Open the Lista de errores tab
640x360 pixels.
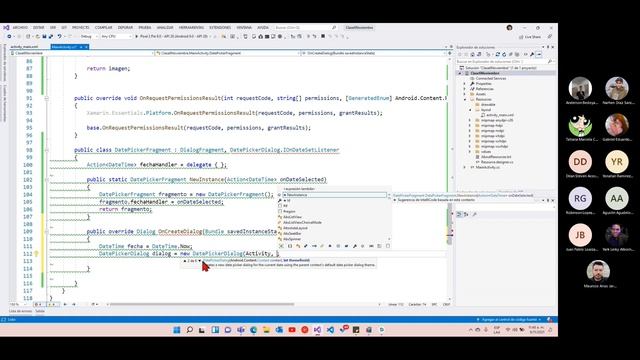pos(20,311)
